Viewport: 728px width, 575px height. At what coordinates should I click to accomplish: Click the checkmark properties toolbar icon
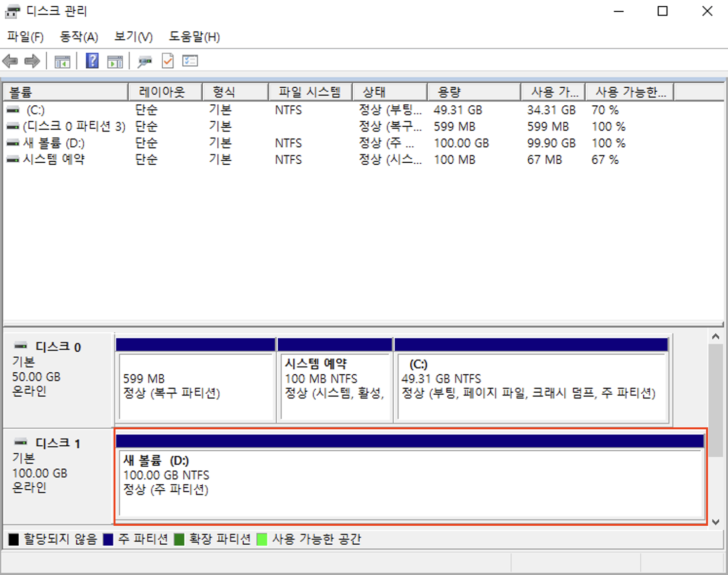point(168,61)
